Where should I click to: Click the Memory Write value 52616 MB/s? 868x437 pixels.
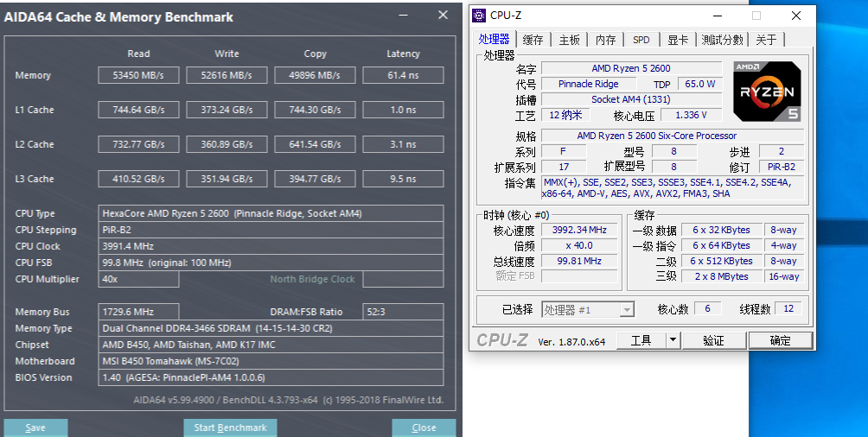[x=227, y=75]
